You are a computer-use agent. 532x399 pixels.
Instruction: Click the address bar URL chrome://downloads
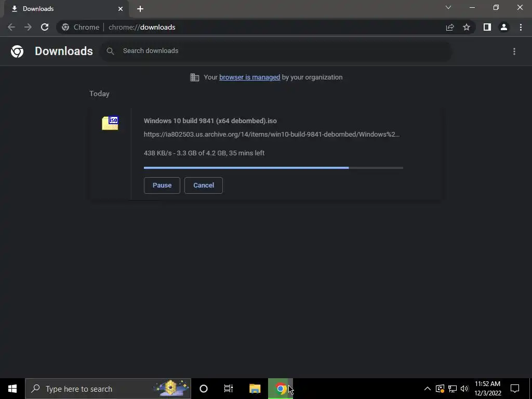(x=142, y=27)
